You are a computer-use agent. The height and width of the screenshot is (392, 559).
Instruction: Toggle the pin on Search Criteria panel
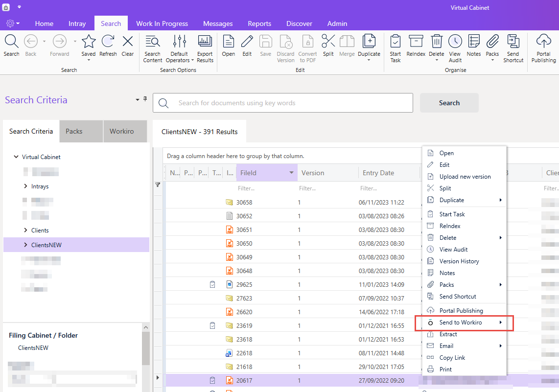tap(145, 99)
